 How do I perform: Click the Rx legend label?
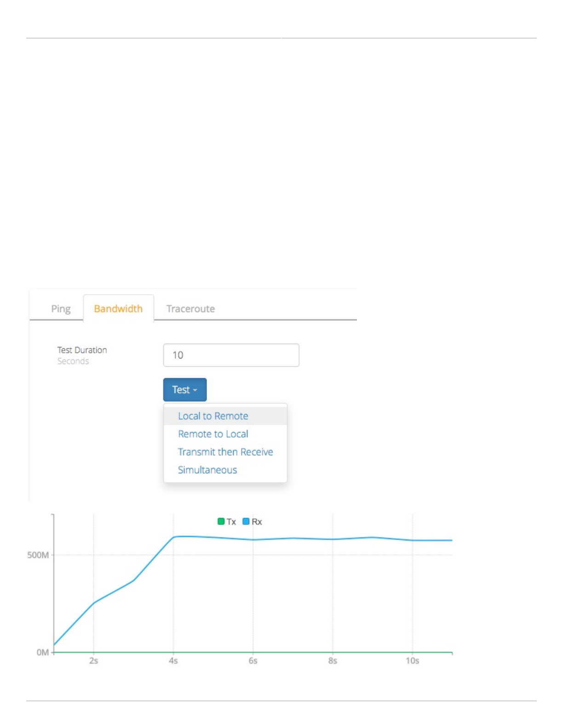257,522
